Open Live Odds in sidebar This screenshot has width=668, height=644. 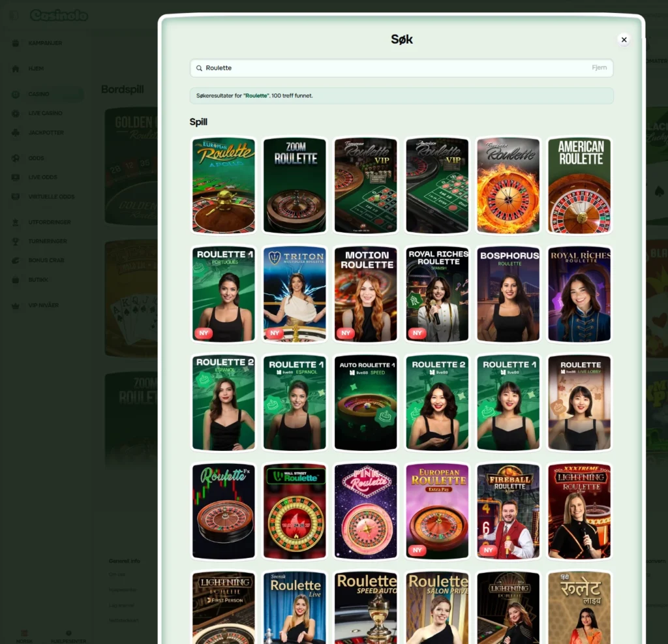tap(42, 177)
